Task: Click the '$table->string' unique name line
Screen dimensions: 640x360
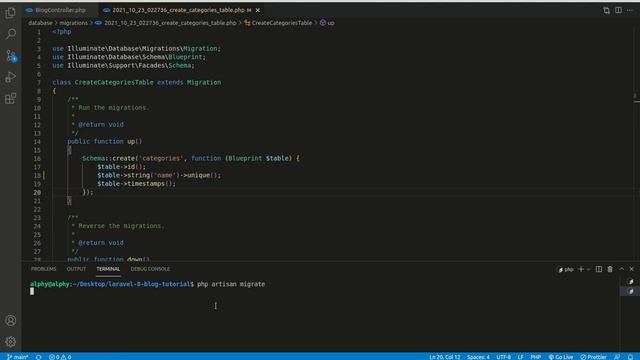Action: coord(159,175)
